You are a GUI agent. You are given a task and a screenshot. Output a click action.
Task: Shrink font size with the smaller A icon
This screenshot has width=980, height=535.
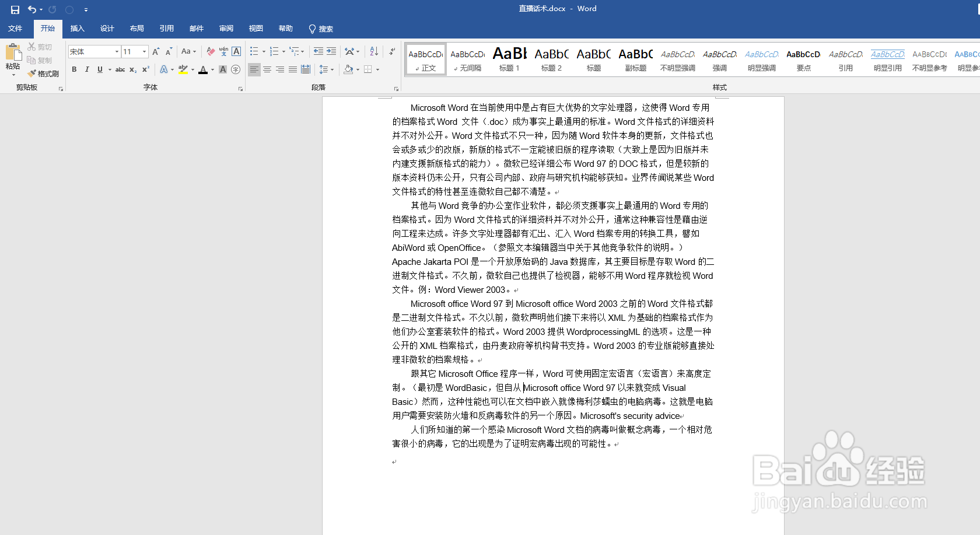tap(169, 51)
